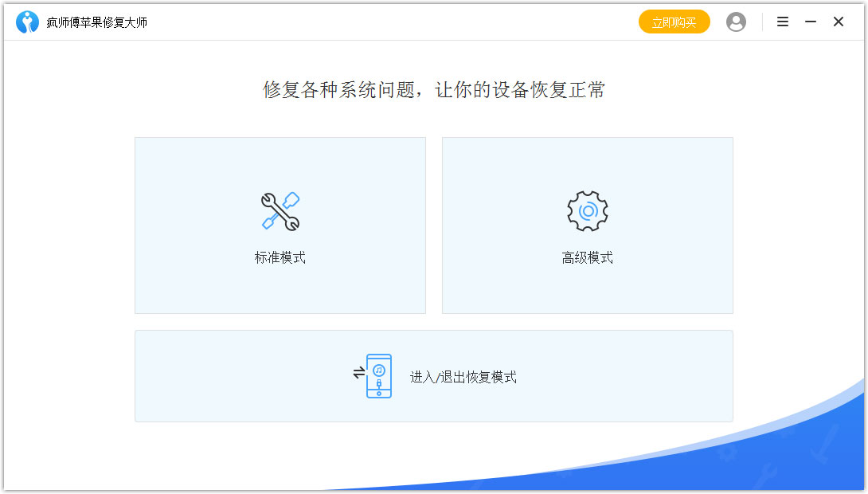Viewport: 868px width, 494px height.
Task: Click the 高级模式 text label
Action: pos(587,258)
